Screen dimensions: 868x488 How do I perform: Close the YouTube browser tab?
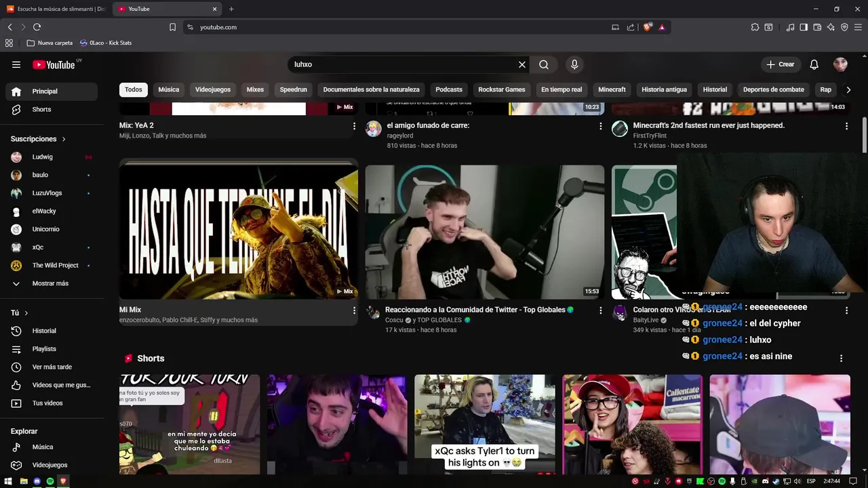point(215,9)
